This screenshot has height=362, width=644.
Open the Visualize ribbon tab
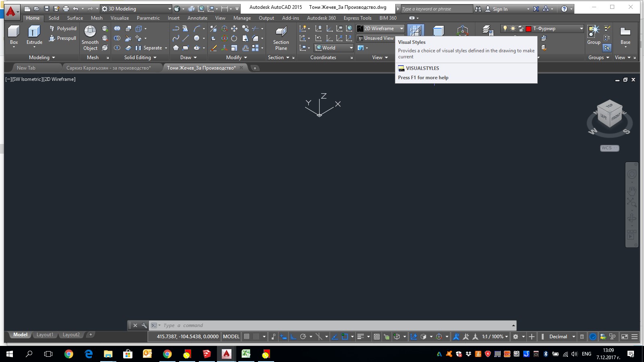[x=120, y=18]
